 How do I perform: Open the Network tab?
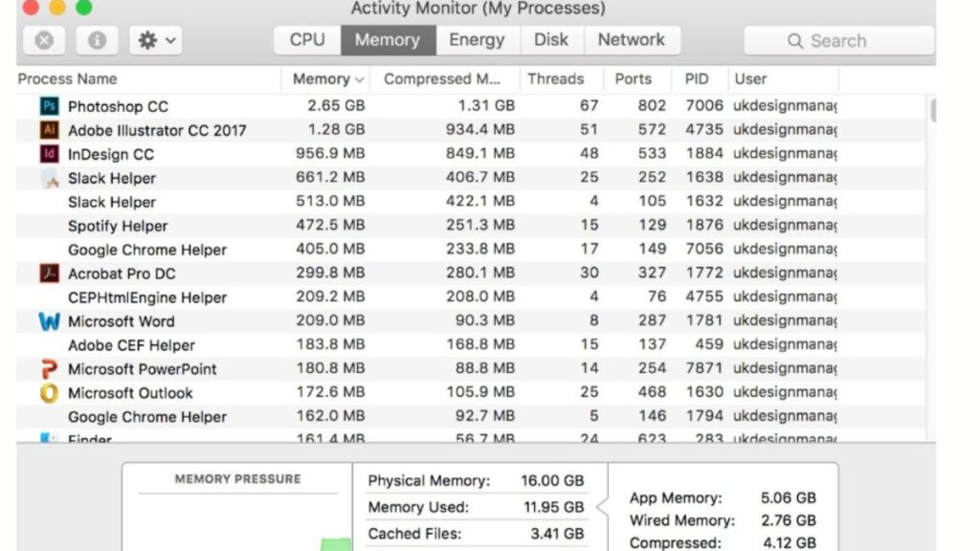pyautogui.click(x=632, y=40)
